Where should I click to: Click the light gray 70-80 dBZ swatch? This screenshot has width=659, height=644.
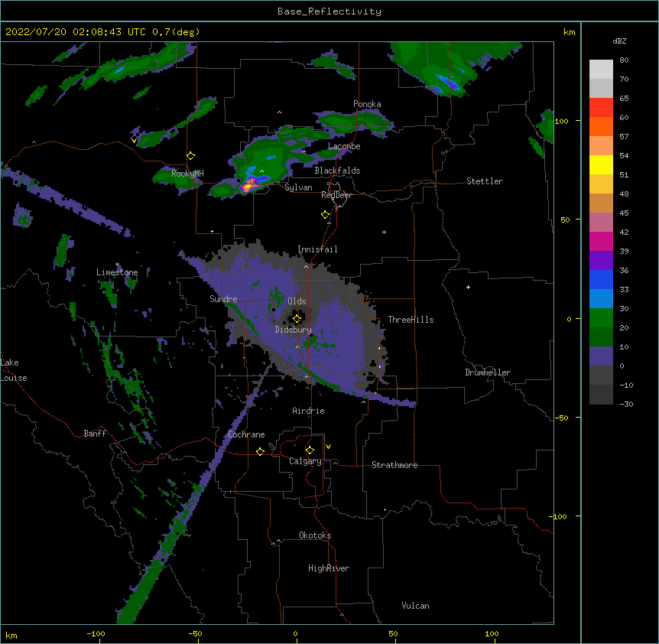pos(601,69)
